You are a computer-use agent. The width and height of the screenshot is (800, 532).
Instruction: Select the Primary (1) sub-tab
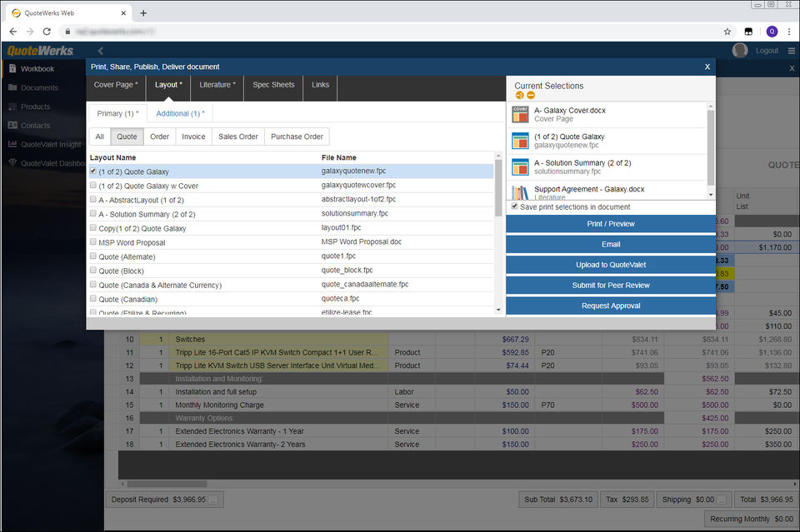point(117,113)
